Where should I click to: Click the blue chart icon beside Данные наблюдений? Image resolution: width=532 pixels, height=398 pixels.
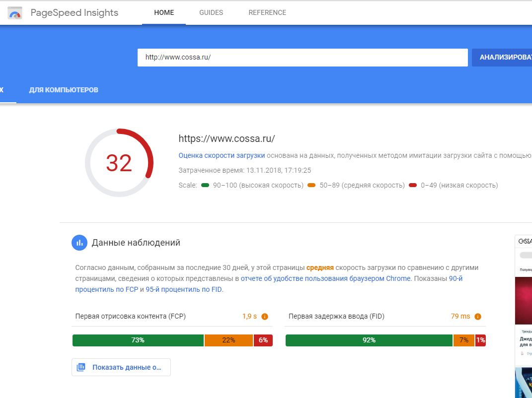pos(79,243)
